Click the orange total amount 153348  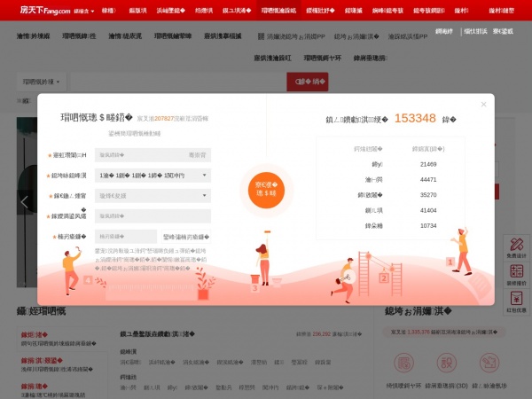[x=415, y=119]
